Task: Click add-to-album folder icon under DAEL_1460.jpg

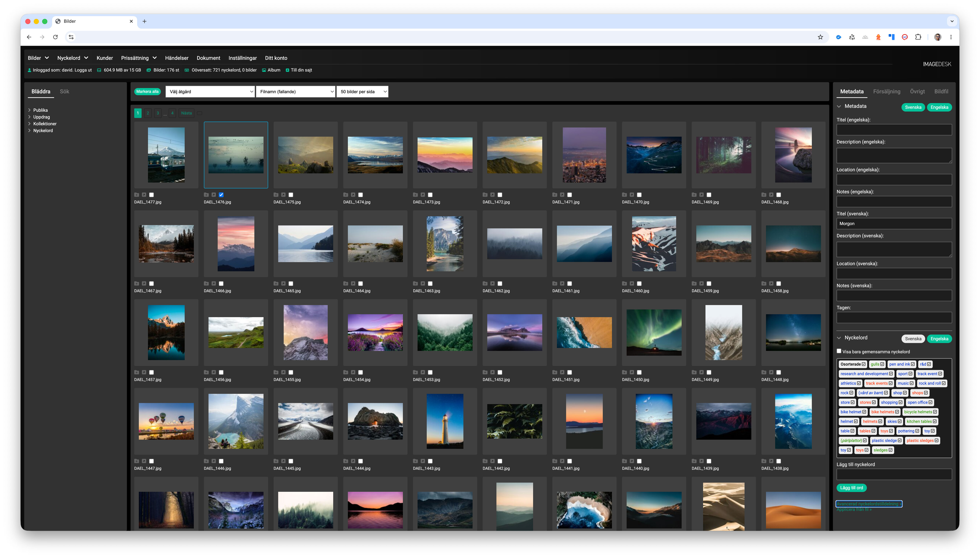Action: pyautogui.click(x=624, y=284)
